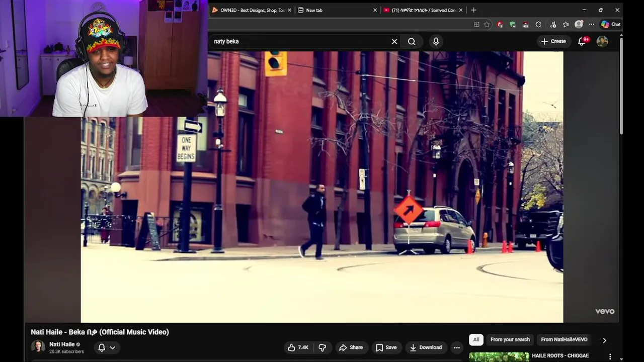644x362 pixels.
Task: Open the media control music note icon
Action: [553, 24]
